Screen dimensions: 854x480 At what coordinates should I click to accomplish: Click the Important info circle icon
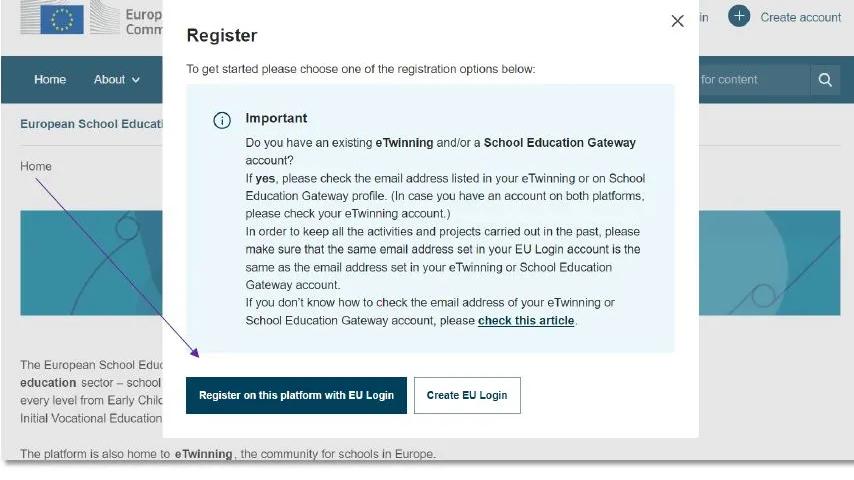click(x=222, y=120)
